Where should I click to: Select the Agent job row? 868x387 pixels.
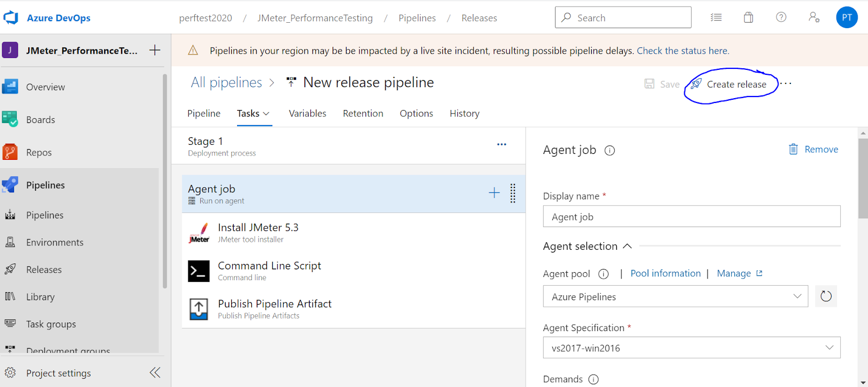(354, 193)
